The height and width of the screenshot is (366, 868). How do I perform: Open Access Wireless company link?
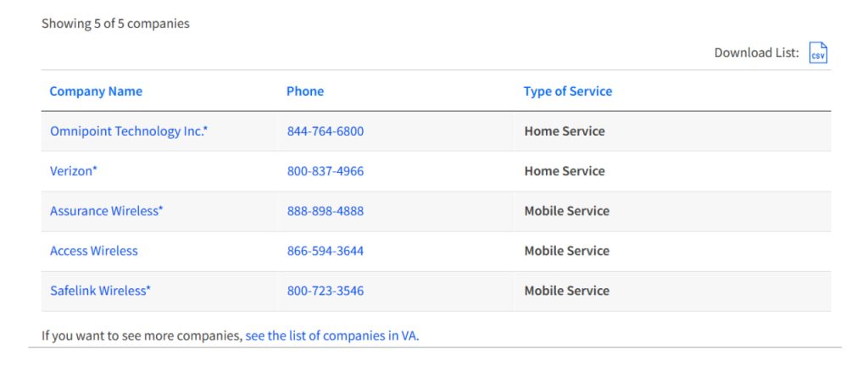pos(93,251)
